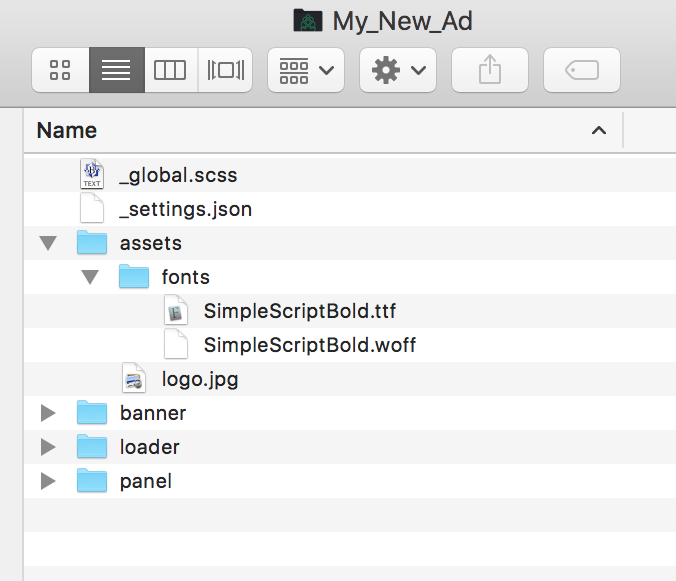676x581 pixels.
Task: Switch to column view
Action: 171,70
